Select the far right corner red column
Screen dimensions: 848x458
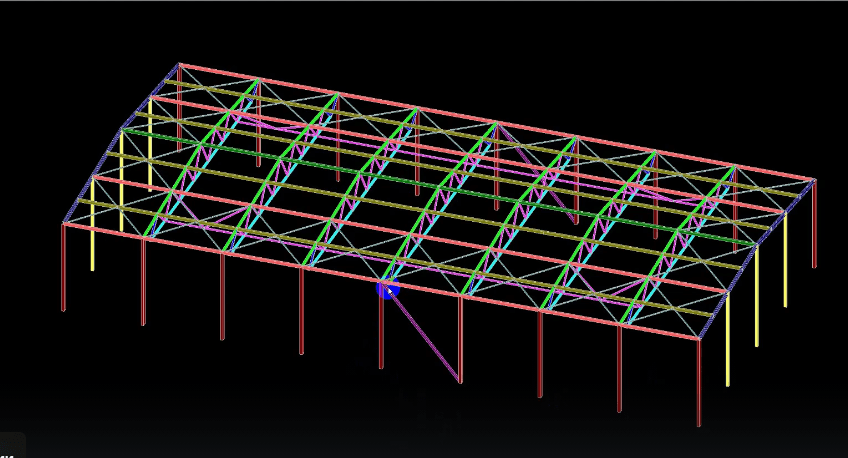pyautogui.click(x=814, y=225)
